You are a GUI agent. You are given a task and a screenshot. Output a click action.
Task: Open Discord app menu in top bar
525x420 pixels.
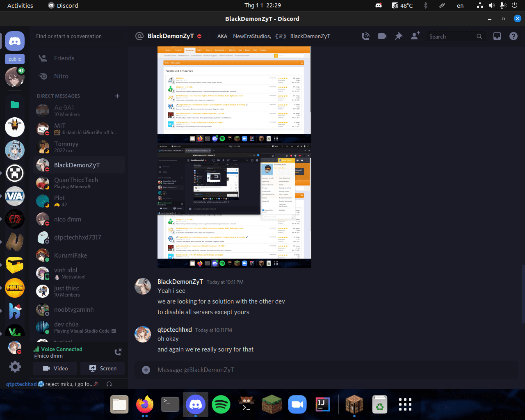click(63, 5)
